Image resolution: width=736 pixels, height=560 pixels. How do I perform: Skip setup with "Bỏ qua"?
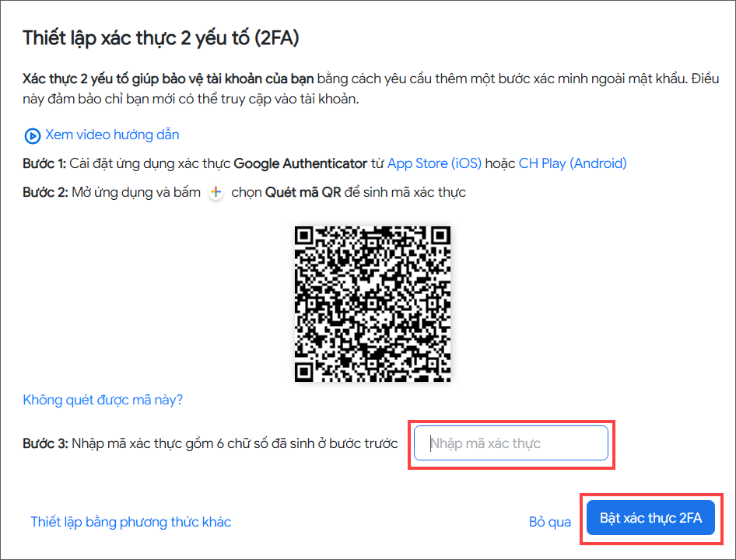(550, 522)
